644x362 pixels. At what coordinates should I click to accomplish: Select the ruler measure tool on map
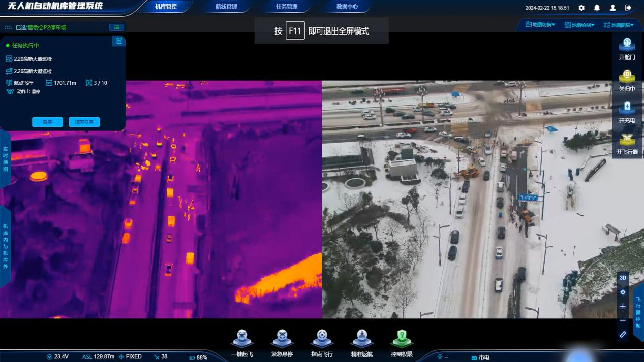(623, 335)
